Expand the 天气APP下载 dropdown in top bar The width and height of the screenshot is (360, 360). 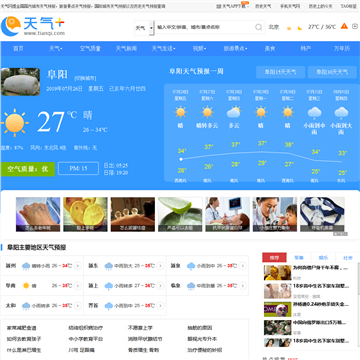click(233, 6)
